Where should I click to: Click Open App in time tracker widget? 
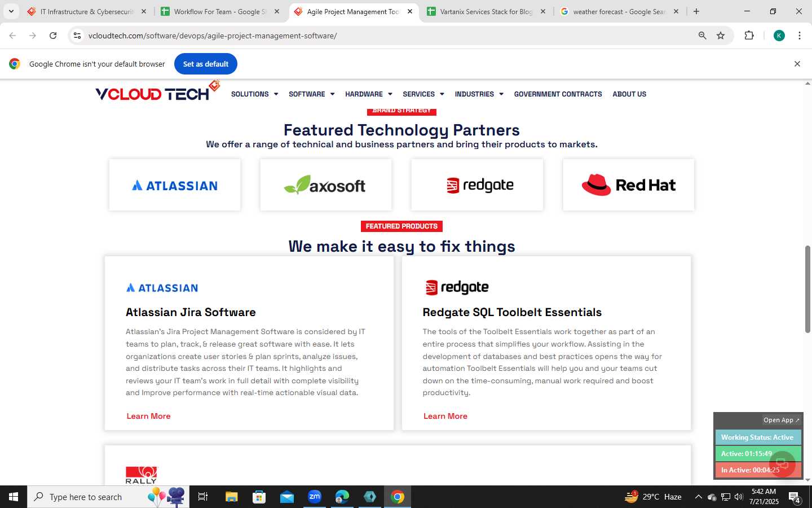tap(781, 420)
